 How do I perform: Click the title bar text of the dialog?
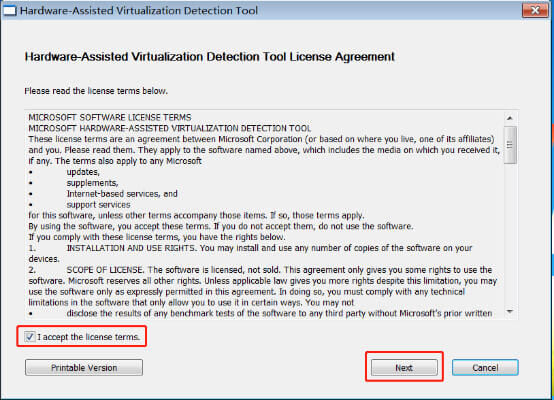(138, 11)
